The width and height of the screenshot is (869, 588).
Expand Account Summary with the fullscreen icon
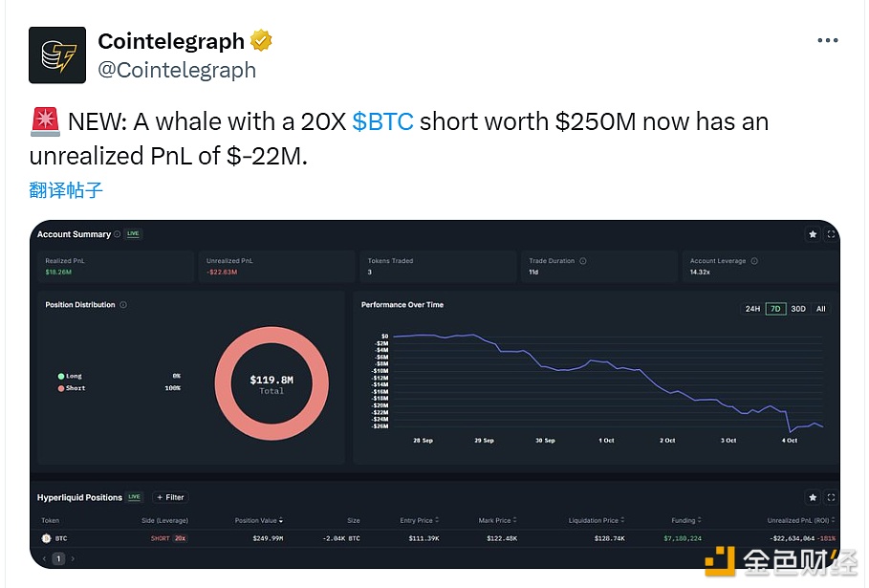[x=830, y=234]
